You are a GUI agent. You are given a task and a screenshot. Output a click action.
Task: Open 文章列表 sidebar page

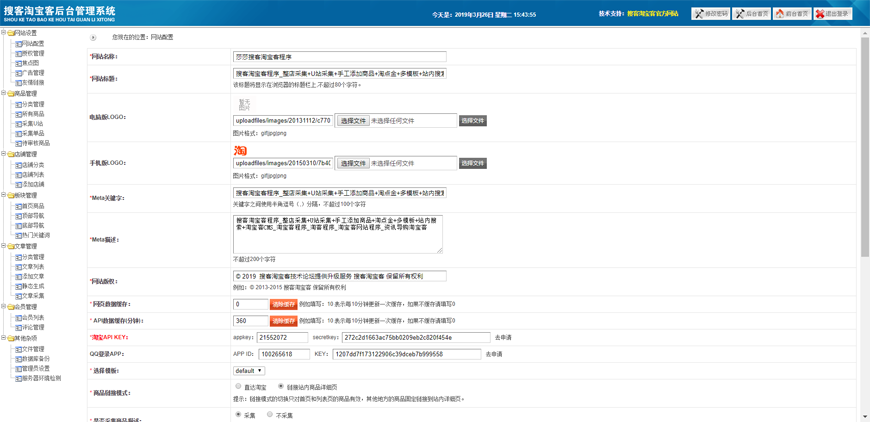33,267
